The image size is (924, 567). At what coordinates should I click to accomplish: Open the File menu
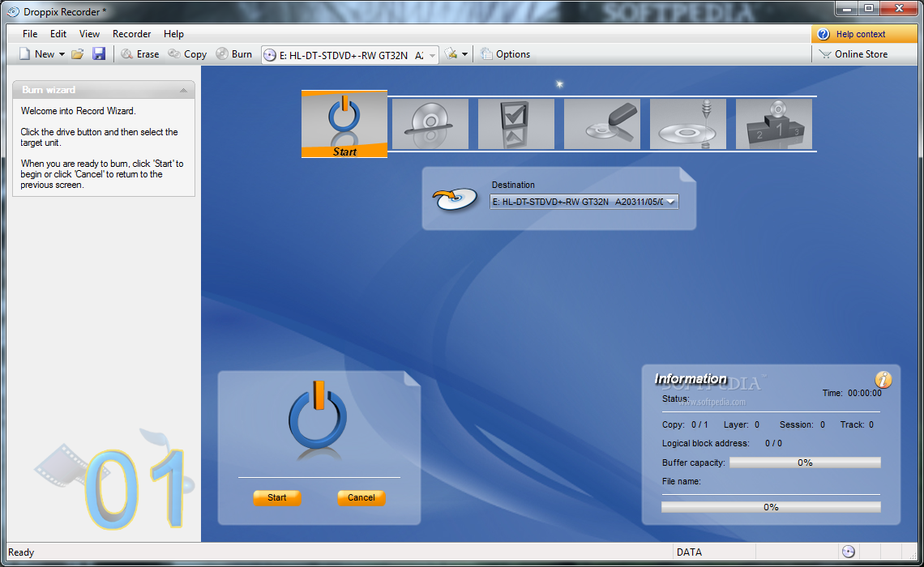(x=30, y=34)
